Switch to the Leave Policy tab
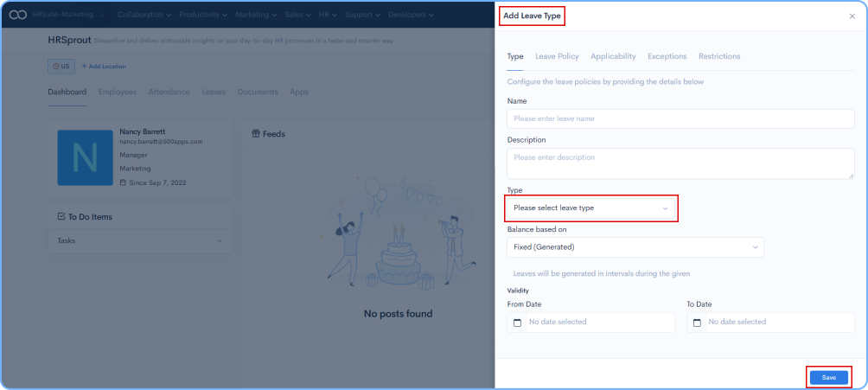This screenshot has height=390, width=868. pos(557,56)
